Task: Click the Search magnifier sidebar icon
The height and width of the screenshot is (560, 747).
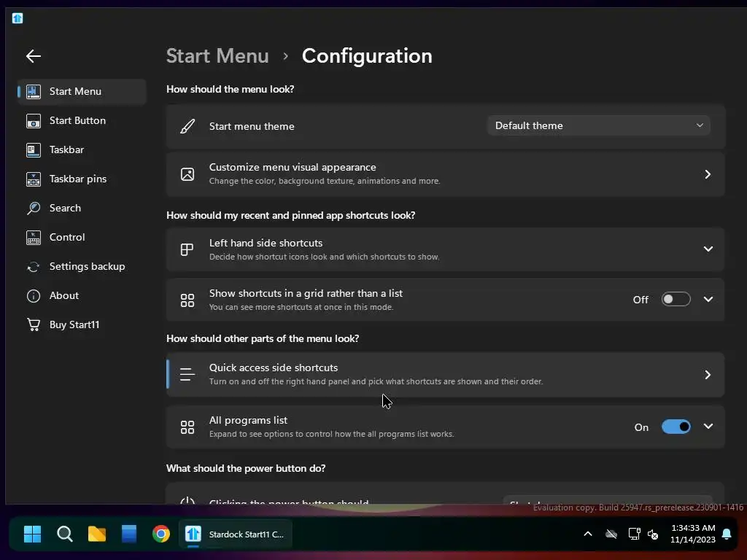Action: click(x=34, y=208)
